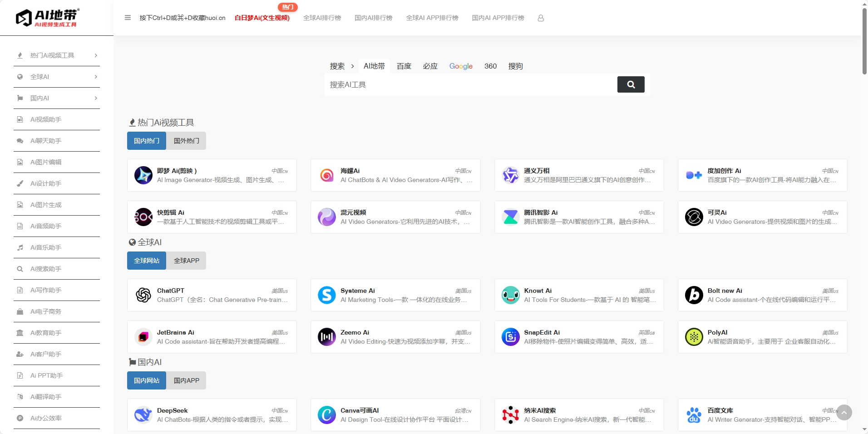
Task: Expand the 国内AI sidebar item
Action: tap(57, 98)
